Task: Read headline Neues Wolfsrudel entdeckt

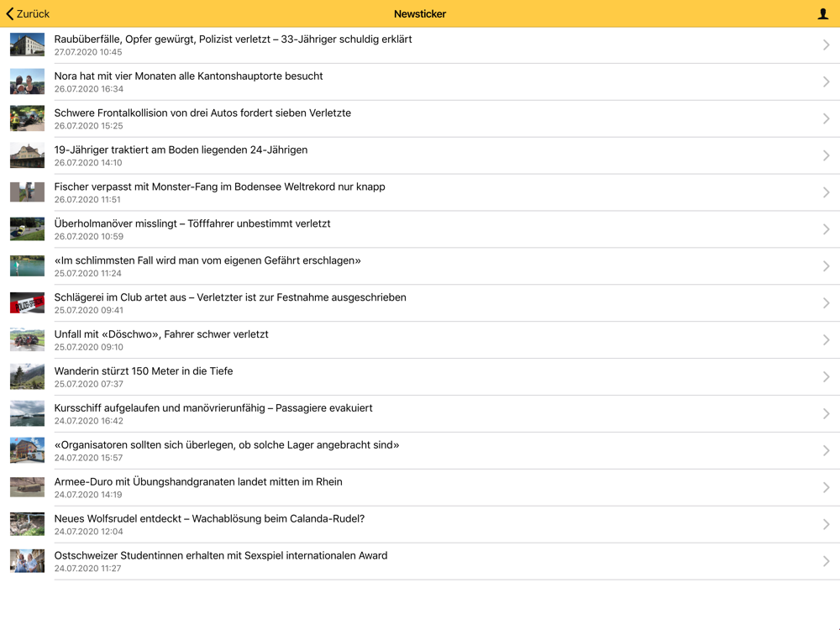Action: (x=209, y=519)
